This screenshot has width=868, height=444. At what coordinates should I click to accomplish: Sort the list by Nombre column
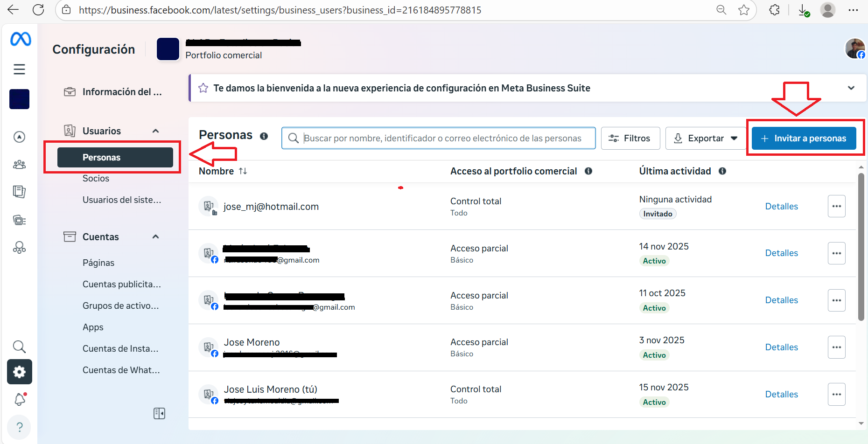[x=243, y=171]
